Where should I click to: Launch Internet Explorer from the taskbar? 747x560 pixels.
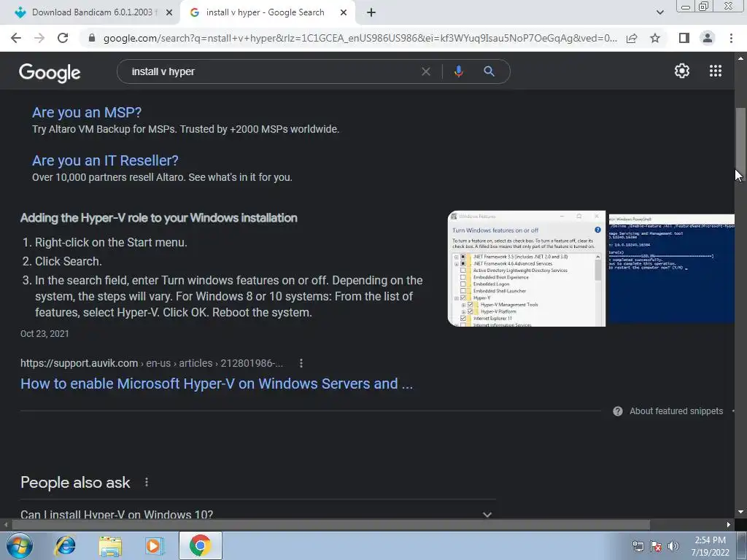tap(65, 545)
